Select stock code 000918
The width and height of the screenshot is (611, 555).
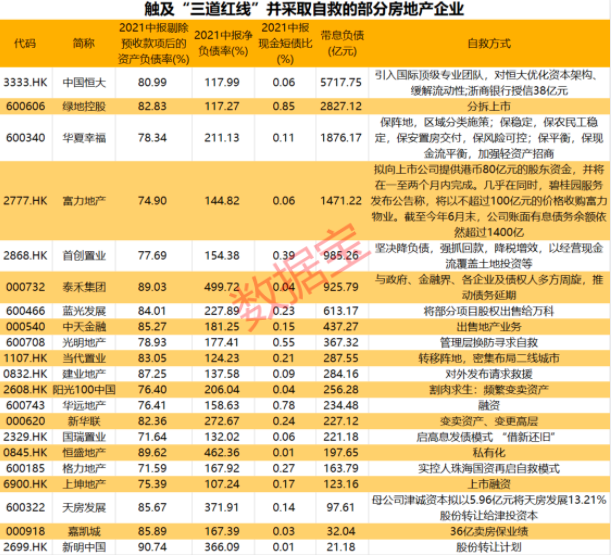(x=25, y=531)
